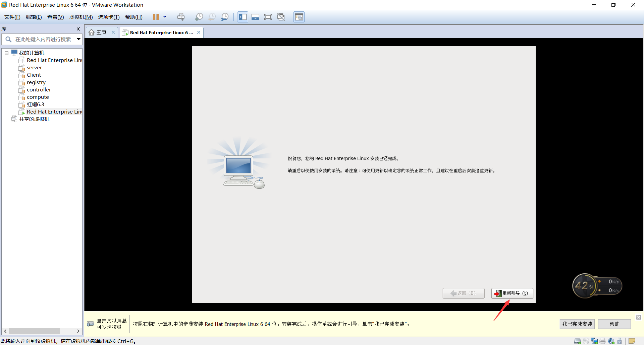
Task: Close the Red Hat Enterprise Linux tab
Action: coord(199,32)
